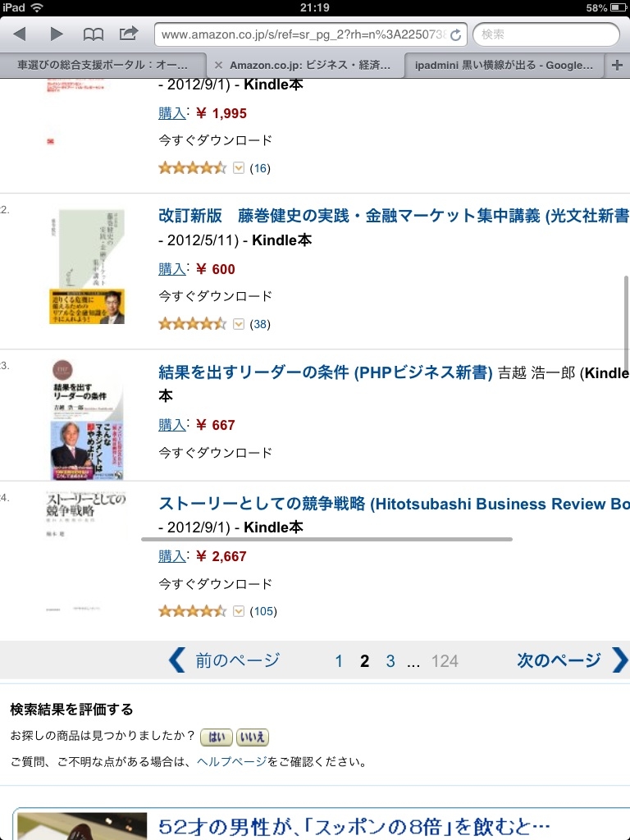Switch to the 車選びの総合支援ポータル tab
Screen dimensions: 630x840
(103, 65)
